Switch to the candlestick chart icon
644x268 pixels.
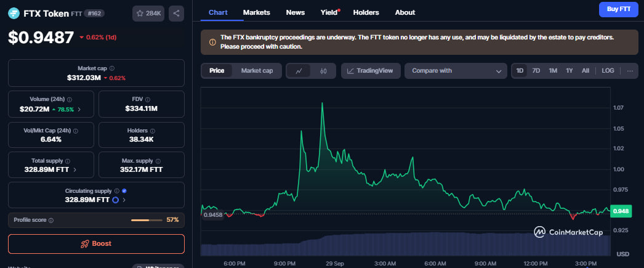(323, 71)
